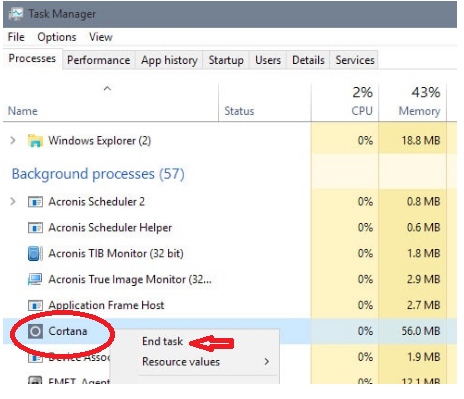Select the Cortana process name
The image size is (464, 399).
tap(68, 331)
